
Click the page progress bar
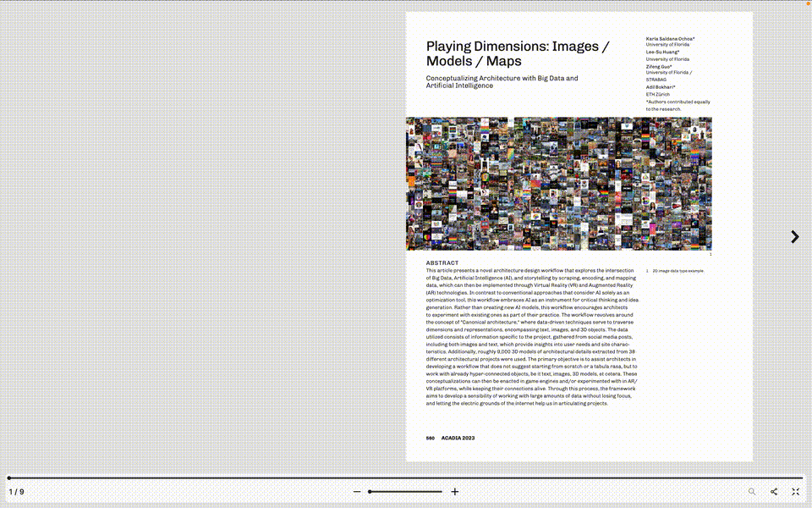click(x=405, y=478)
